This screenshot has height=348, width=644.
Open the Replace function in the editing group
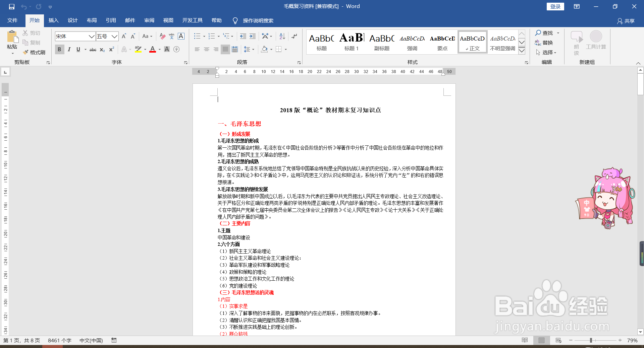coord(547,43)
